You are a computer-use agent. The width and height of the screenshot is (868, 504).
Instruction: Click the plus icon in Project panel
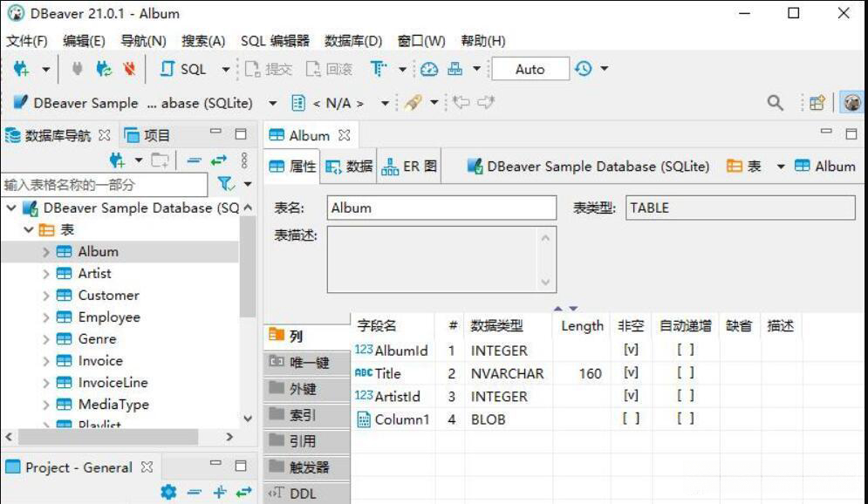[x=220, y=491]
